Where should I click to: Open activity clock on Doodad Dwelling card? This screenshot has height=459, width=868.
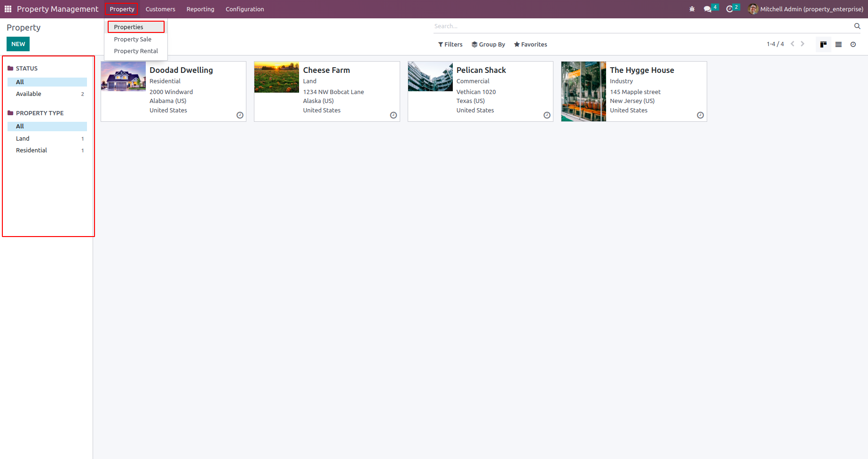click(240, 115)
